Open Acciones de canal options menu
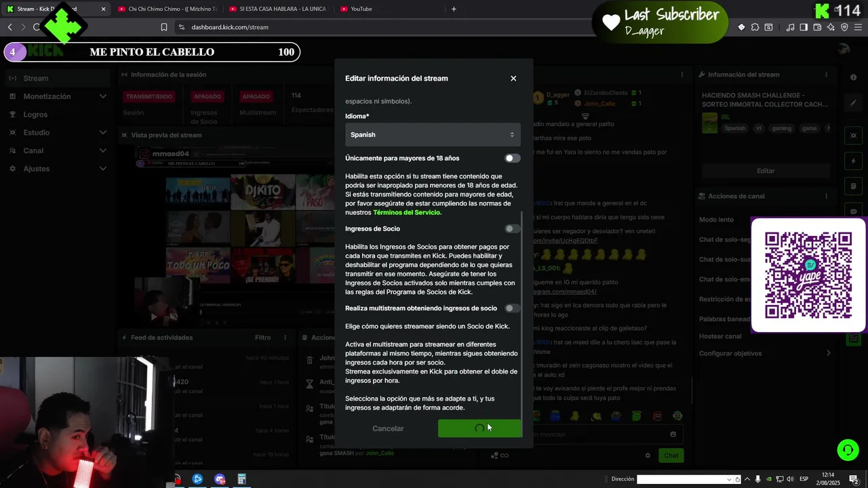The image size is (868, 488). coord(826,196)
